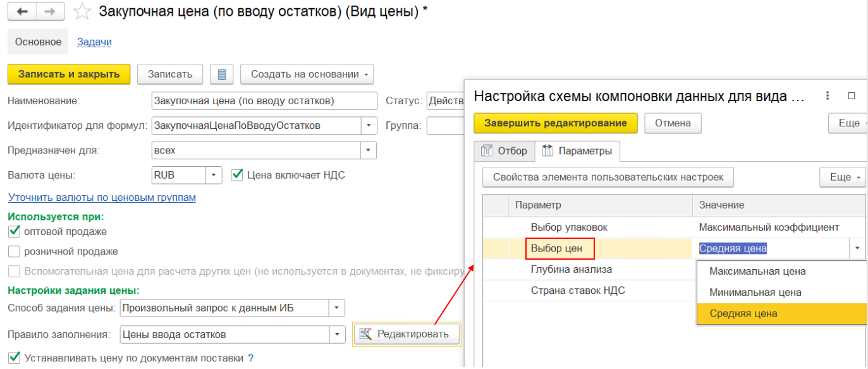Enable the розничной продаже checkbox

pos(14,251)
